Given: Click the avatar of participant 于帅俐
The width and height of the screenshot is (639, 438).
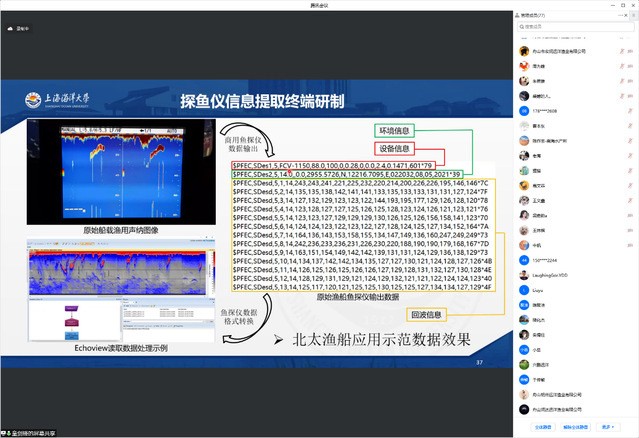Looking at the screenshot, I should 523,380.
